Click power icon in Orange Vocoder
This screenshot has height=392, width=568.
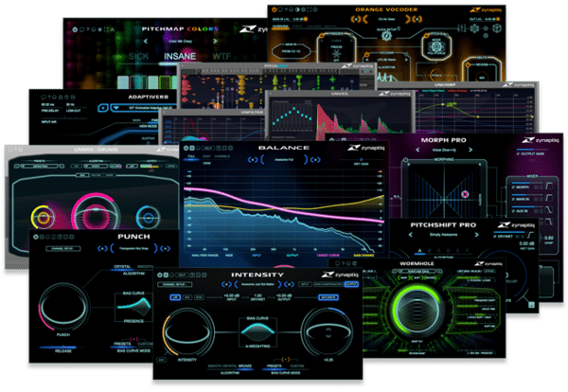pos(275,9)
